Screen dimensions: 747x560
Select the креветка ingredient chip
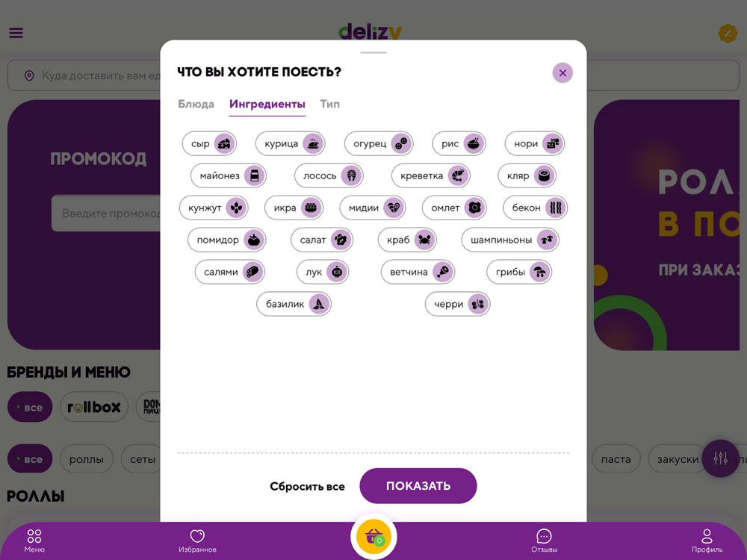[431, 175]
